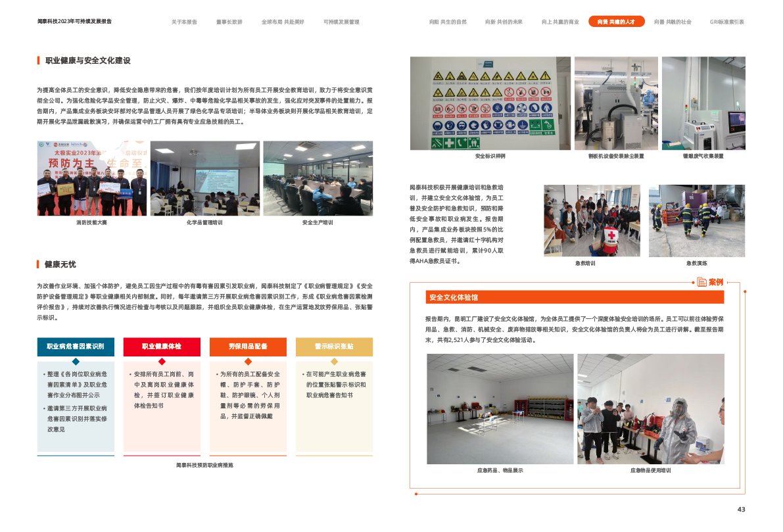Viewport: 783px width, 532px height.
Task: Click the 警示标识张贴 yellow header
Action: pos(334,347)
